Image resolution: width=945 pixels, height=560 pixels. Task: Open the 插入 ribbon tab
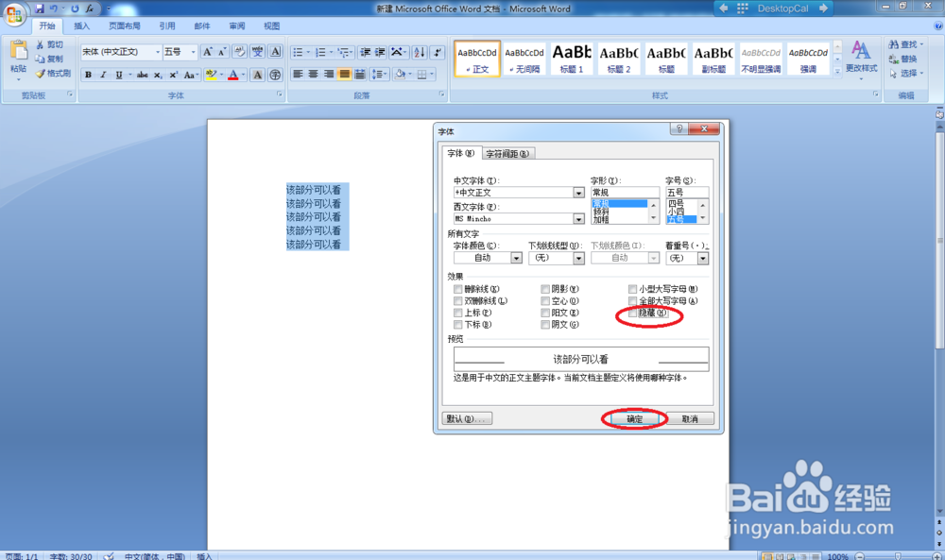pyautogui.click(x=80, y=25)
